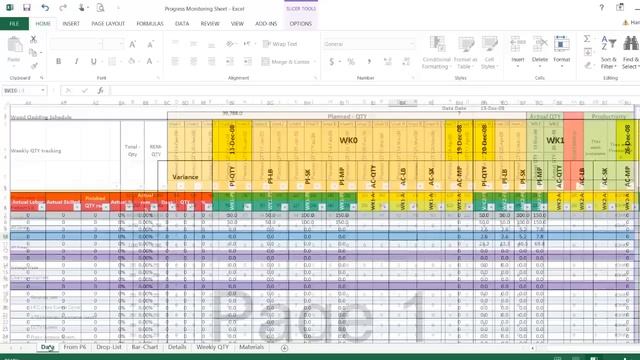This screenshot has width=640, height=360.
Task: Open the Materials sheet tab
Action: click(x=251, y=347)
